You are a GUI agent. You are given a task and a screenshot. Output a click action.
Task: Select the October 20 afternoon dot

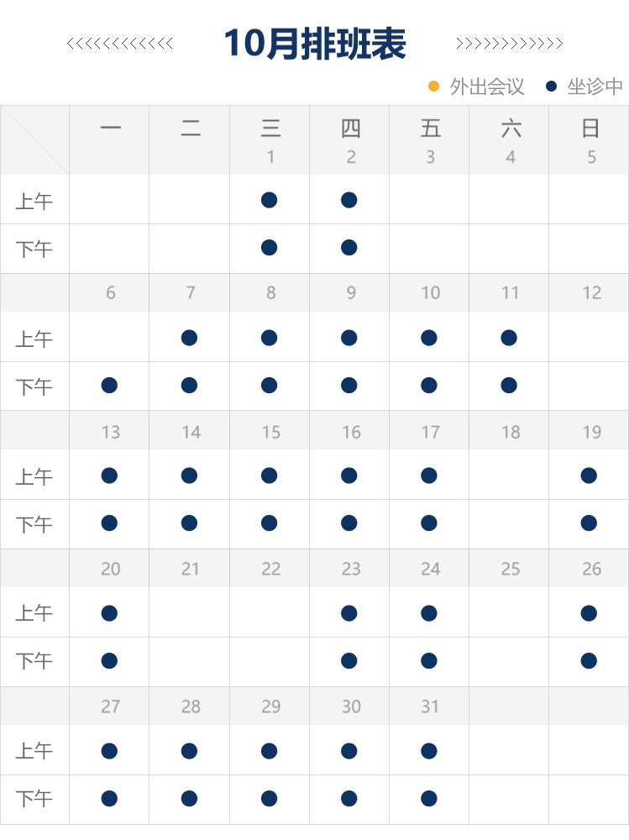click(x=109, y=661)
